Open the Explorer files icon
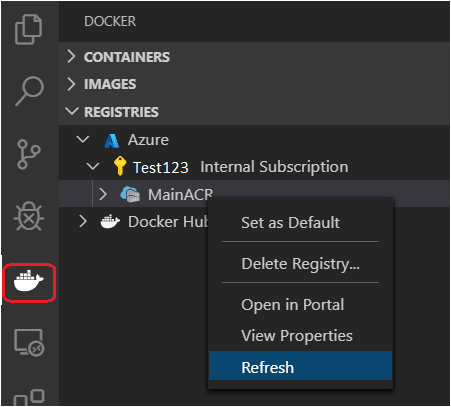Screen dimensions: 451x407 tap(29, 29)
